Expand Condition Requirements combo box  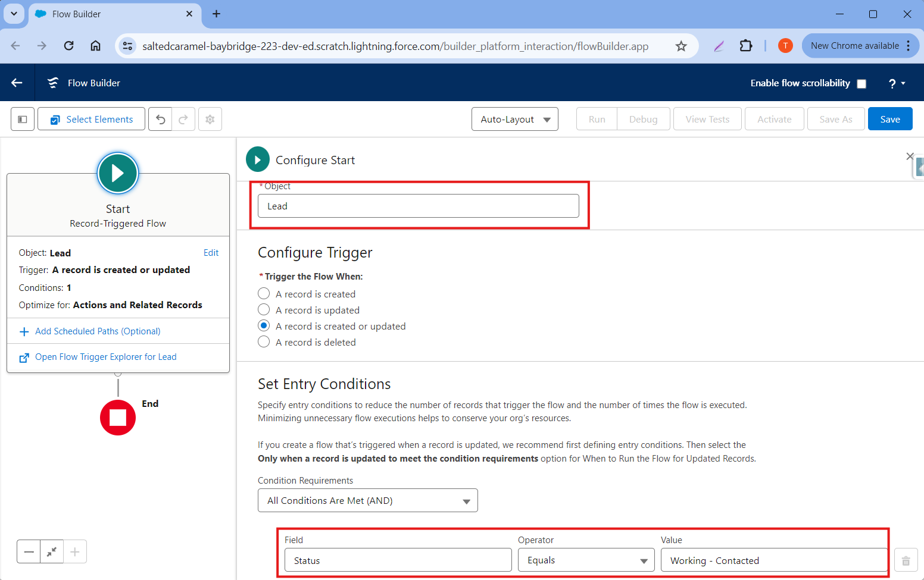(368, 500)
